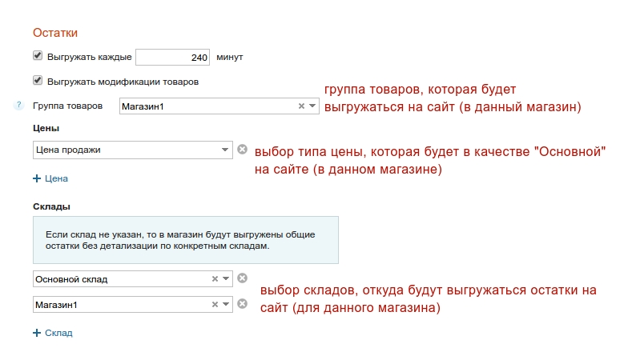632x364 pixels.
Task: Add another price via Цена link
Action: pyautogui.click(x=56, y=178)
